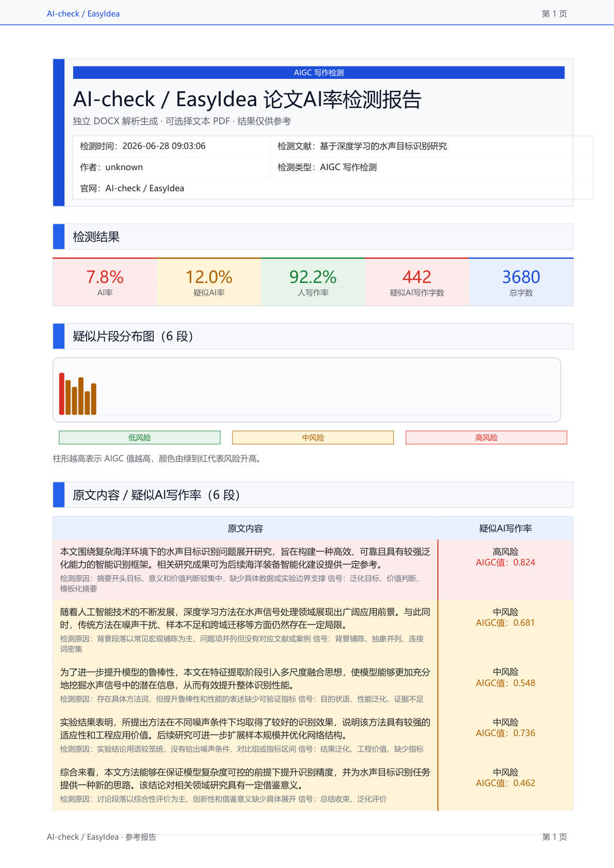Select the 检测原因 line about 背景段落以常见宏观铺陈
Image resolution: width=614 pixels, height=868 pixels.
coord(242,644)
